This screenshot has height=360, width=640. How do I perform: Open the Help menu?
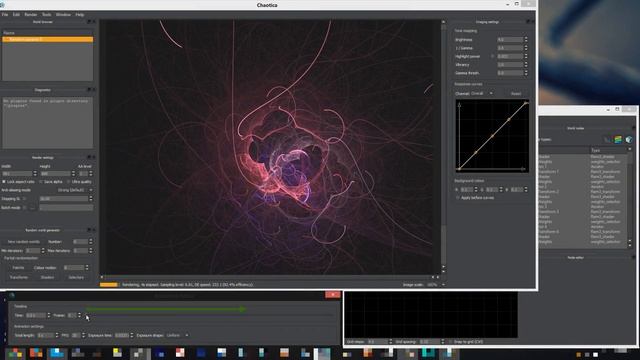coord(80,15)
